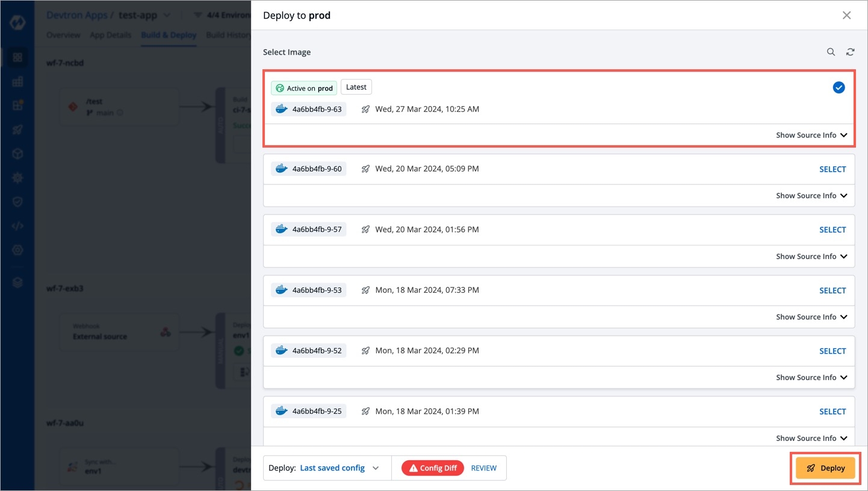This screenshot has height=491, width=868.
Task: Click the Devtron logo in sidebar
Action: 17,24
